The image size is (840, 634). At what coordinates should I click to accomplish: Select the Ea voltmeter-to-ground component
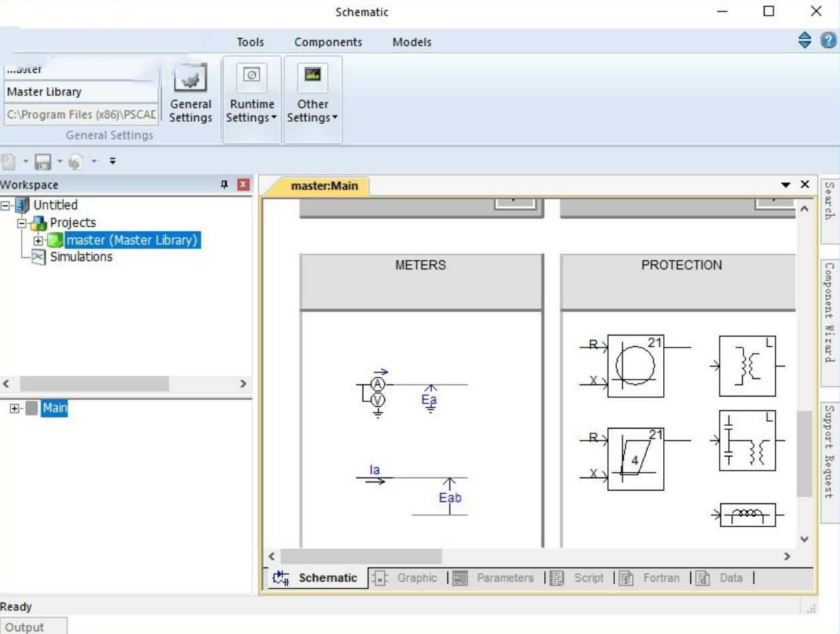(430, 399)
